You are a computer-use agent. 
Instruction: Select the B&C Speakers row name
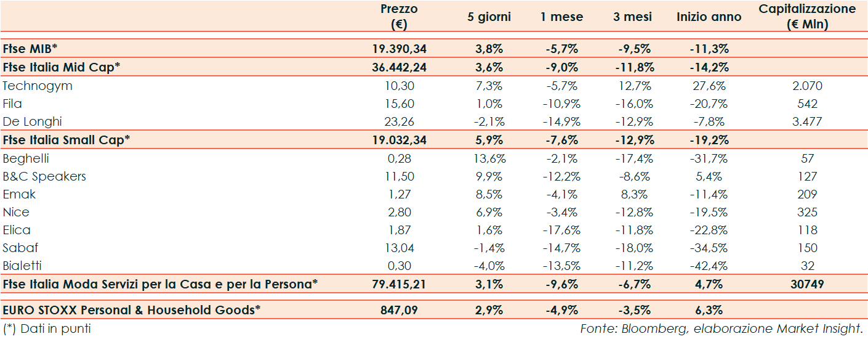[x=44, y=176]
